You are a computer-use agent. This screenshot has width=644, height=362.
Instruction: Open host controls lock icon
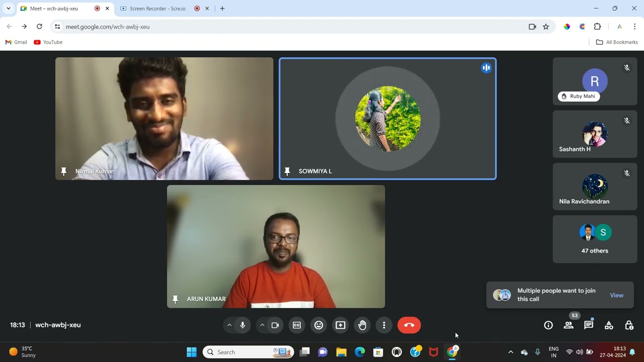[x=629, y=325]
